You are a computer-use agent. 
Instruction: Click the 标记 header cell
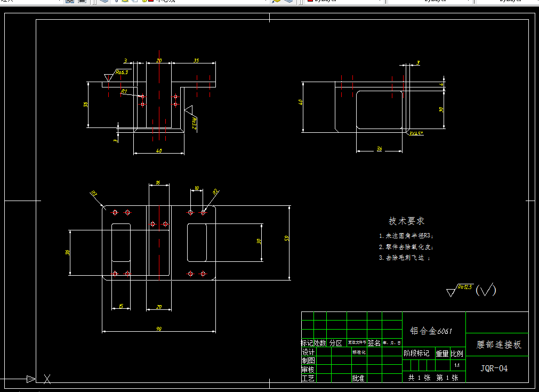307,343
